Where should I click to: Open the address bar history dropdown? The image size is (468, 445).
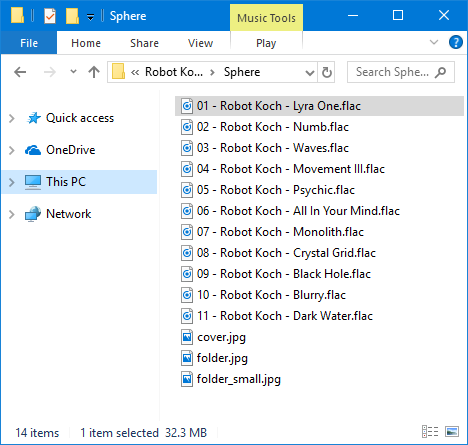tap(310, 72)
